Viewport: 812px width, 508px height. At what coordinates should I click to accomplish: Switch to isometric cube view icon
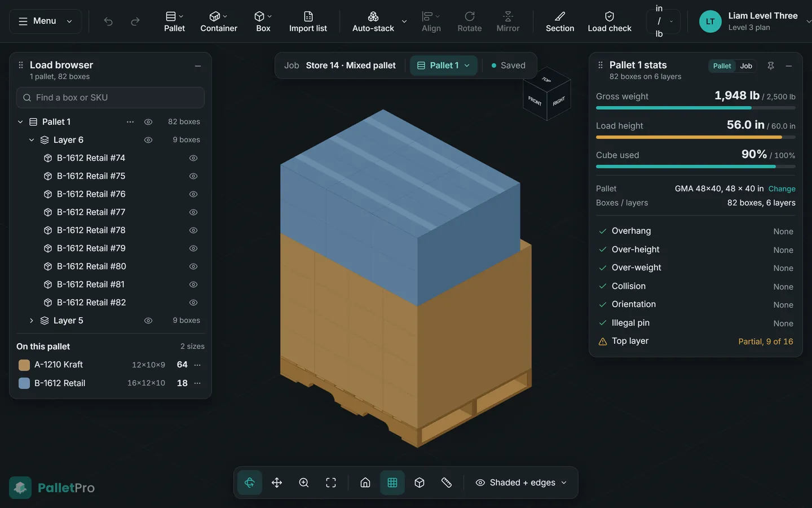420,483
